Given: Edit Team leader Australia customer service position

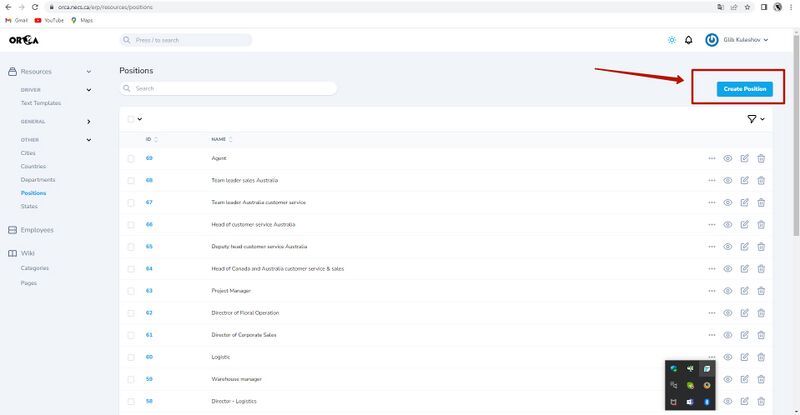Looking at the screenshot, I should (x=744, y=203).
